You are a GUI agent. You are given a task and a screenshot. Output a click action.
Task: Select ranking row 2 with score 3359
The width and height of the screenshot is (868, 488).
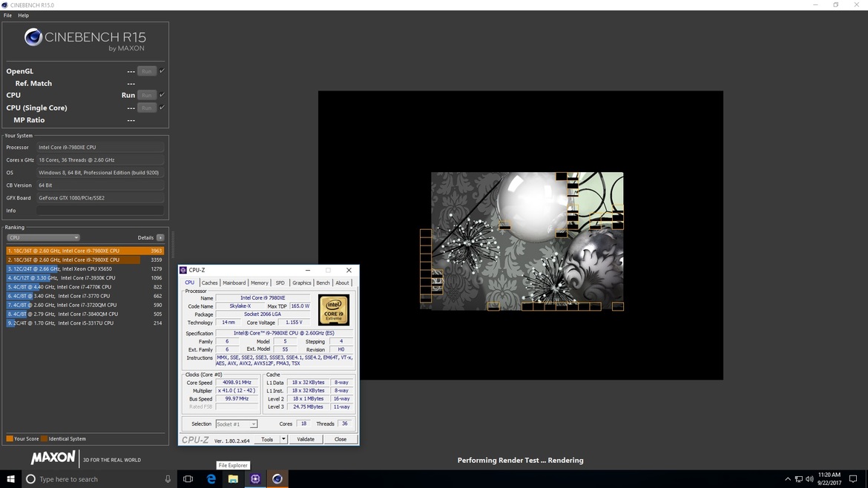click(85, 260)
